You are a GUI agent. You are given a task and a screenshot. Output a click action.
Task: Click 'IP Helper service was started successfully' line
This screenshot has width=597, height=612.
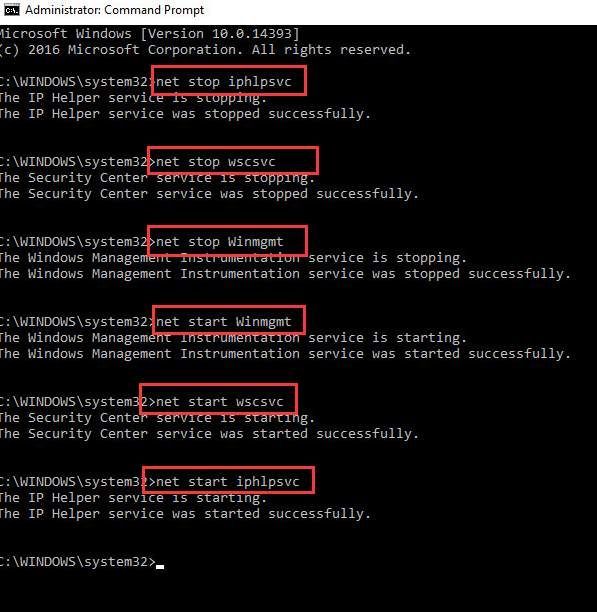pos(185,514)
